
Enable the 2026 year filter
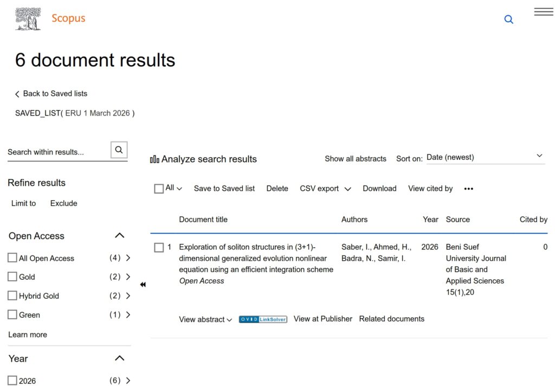[12, 381]
